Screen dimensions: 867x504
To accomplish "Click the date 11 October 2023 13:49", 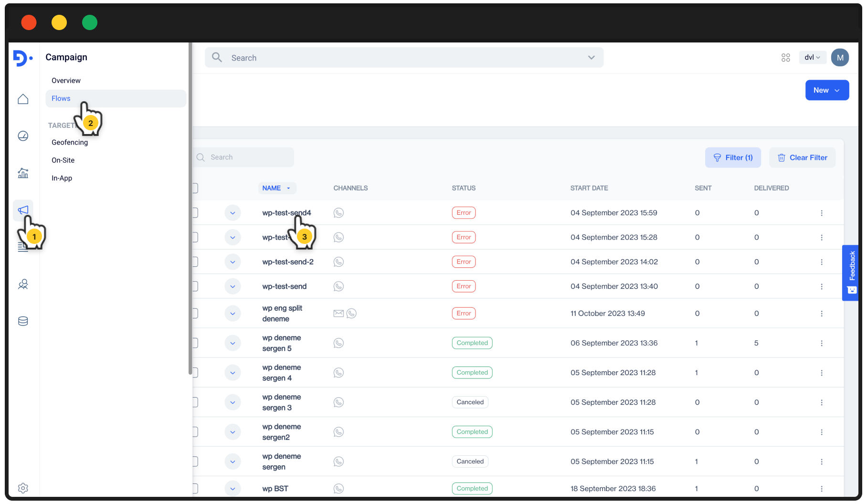I will tap(607, 314).
